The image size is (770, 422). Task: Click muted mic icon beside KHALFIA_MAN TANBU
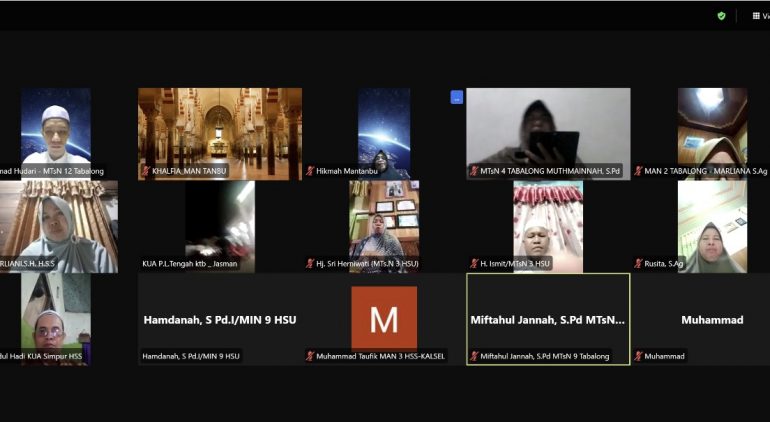146,171
